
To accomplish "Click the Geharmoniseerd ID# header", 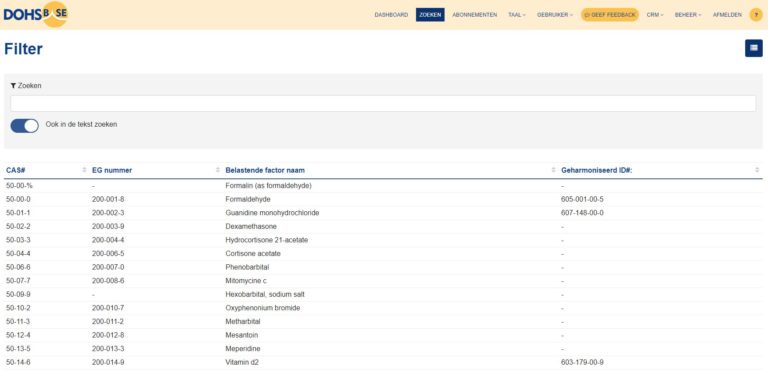I will (x=597, y=170).
